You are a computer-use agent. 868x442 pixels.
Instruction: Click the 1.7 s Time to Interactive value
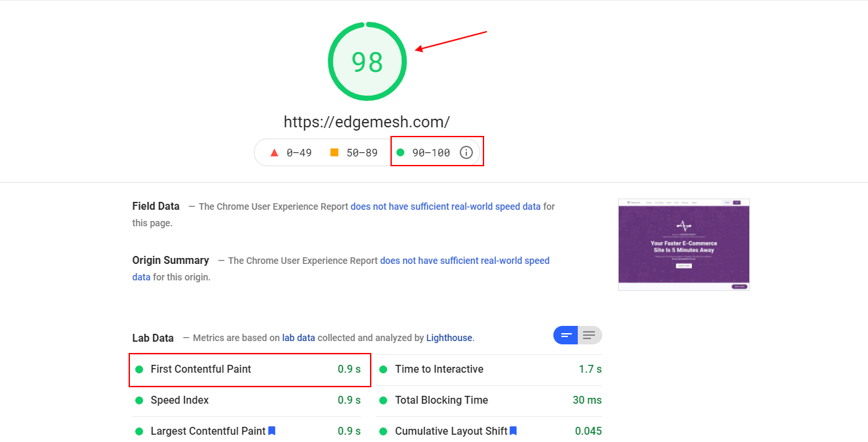[x=590, y=369]
